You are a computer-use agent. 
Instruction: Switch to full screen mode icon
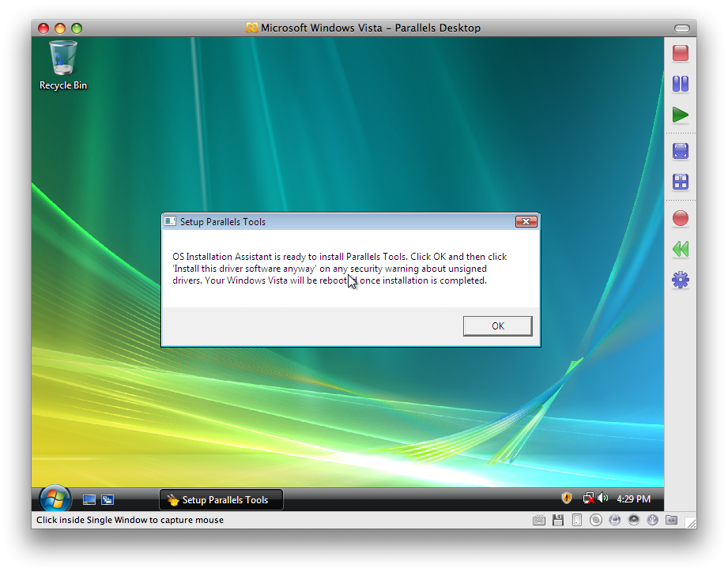point(681,151)
